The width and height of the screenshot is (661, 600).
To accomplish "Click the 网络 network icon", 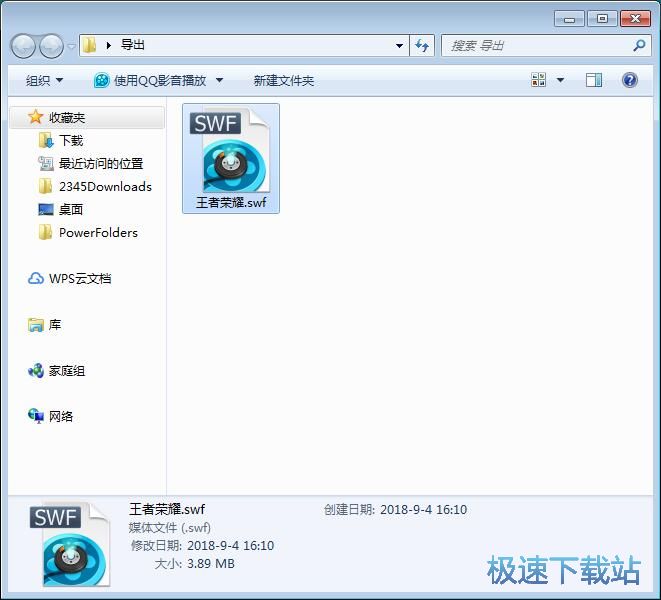I will tap(36, 416).
